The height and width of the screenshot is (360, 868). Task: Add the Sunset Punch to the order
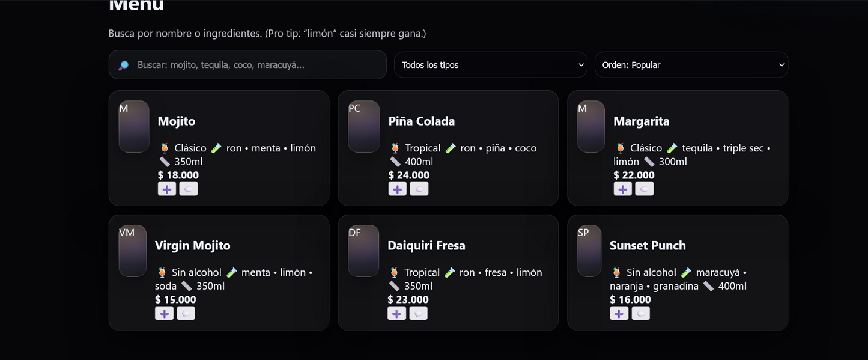[x=619, y=313]
